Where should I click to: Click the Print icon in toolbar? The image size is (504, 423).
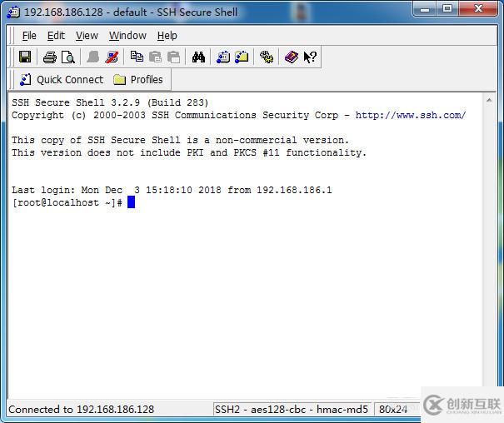tap(49, 57)
